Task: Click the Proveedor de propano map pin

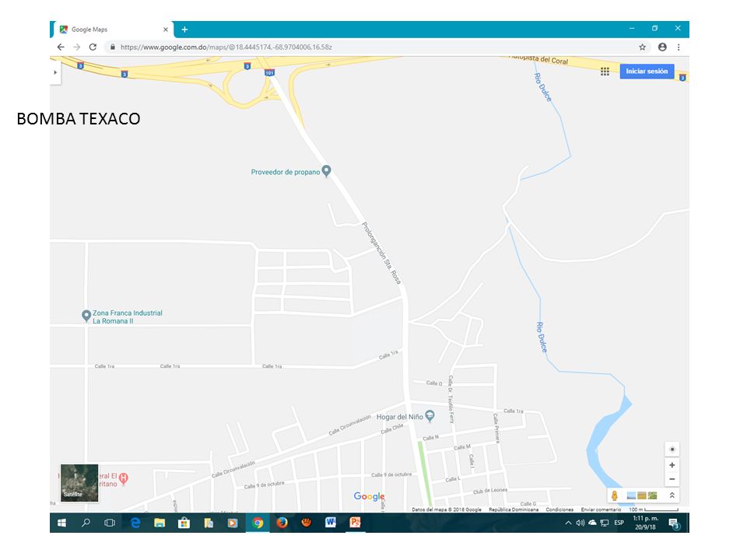Action: click(326, 170)
